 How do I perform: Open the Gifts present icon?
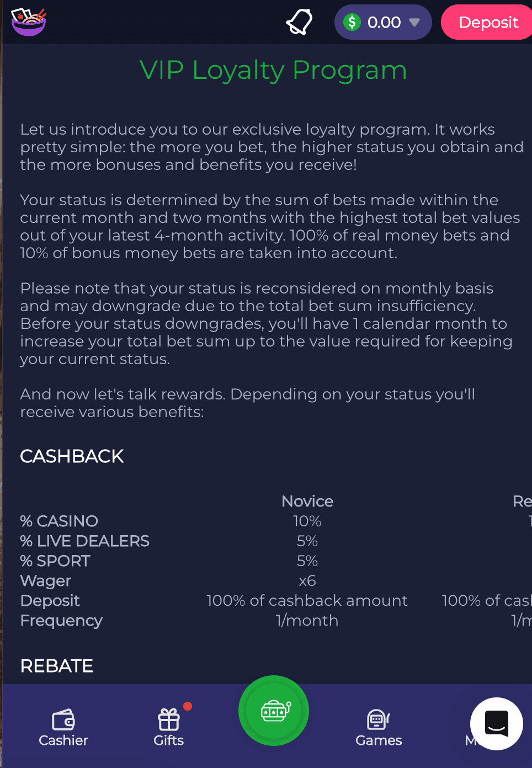tap(169, 719)
